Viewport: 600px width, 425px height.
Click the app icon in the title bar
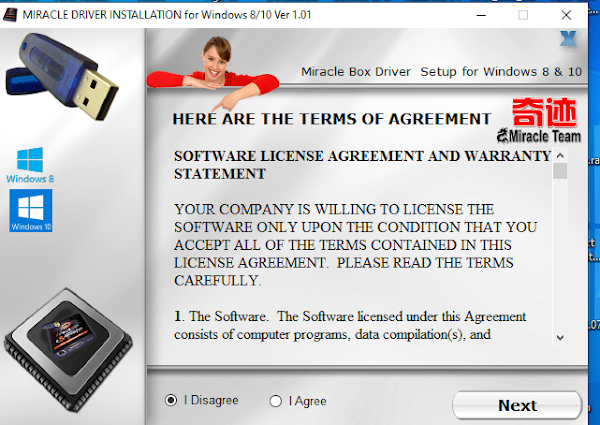[x=10, y=15]
